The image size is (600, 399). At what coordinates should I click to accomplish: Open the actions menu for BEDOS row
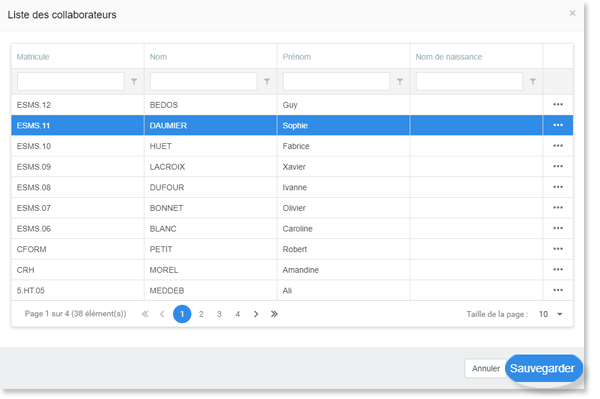(558, 104)
